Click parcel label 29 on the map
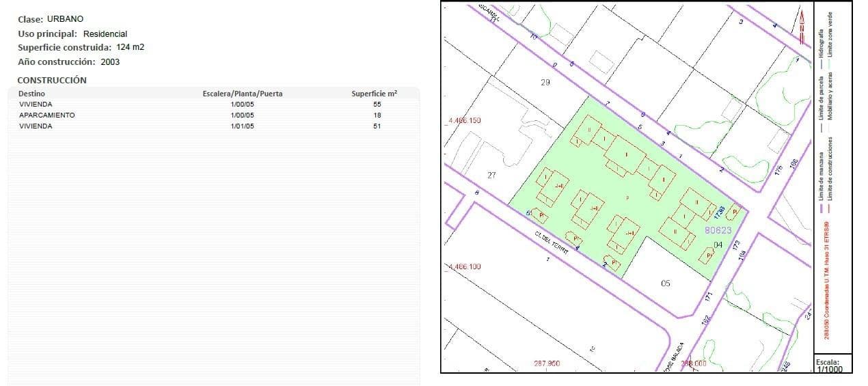 [545, 83]
